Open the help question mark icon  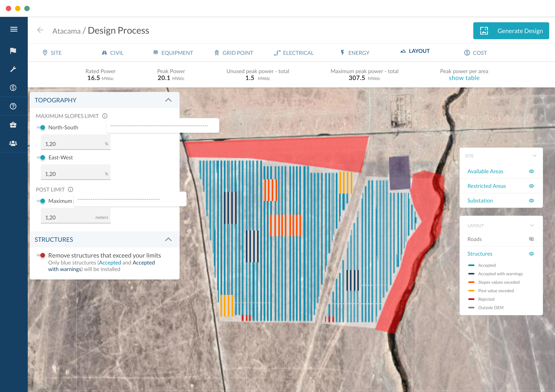[x=13, y=106]
